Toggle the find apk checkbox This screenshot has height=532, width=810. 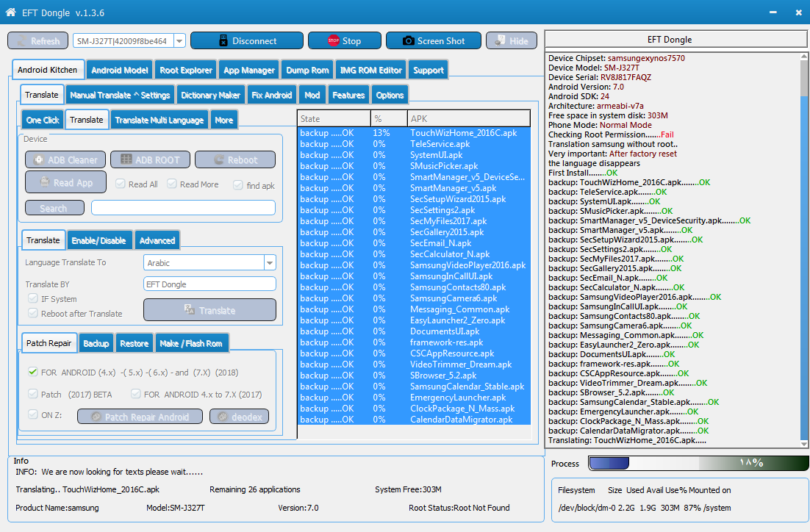[x=238, y=185]
